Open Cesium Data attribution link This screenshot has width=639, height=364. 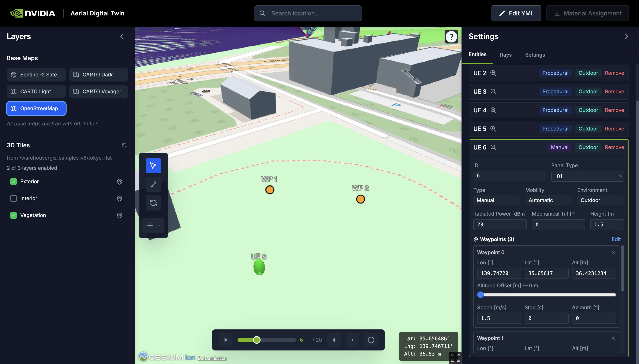[212, 358]
